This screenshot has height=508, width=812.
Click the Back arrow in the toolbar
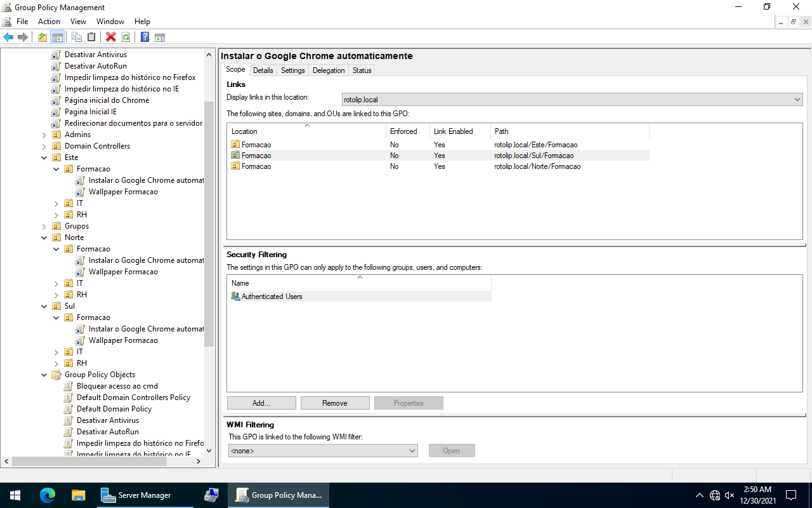8,37
